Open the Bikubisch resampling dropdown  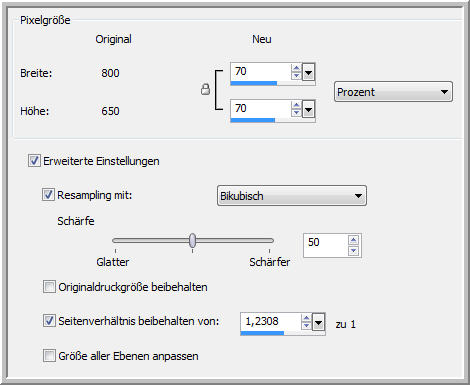click(x=292, y=196)
